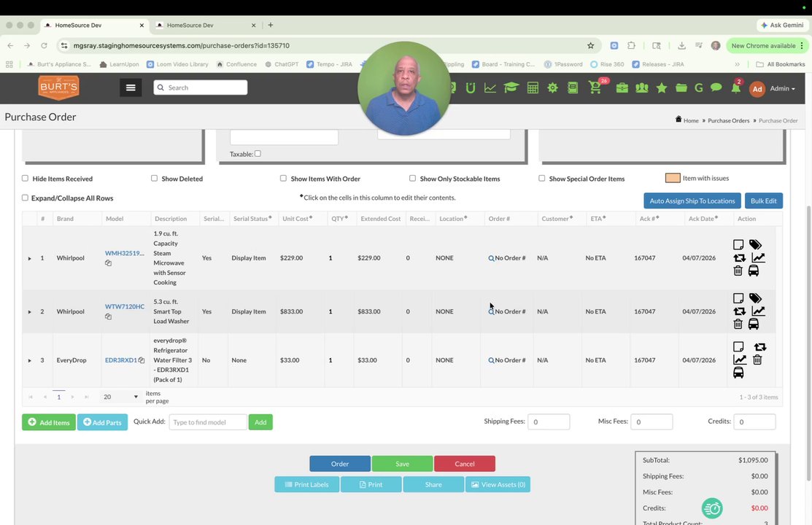The height and width of the screenshot is (525, 812).
Task: Expand row 2 Whirlpool washer details
Action: click(29, 311)
